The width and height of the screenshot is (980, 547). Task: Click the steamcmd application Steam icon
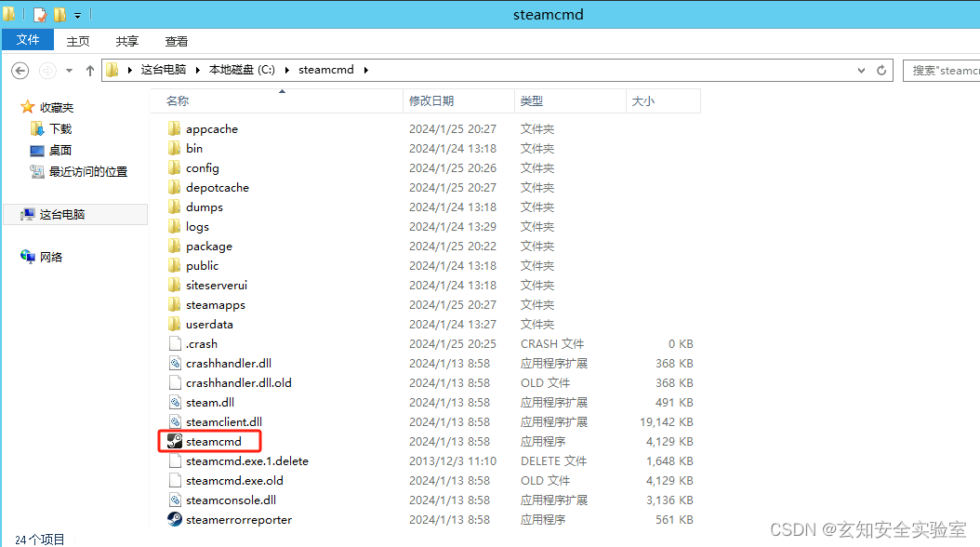point(175,441)
